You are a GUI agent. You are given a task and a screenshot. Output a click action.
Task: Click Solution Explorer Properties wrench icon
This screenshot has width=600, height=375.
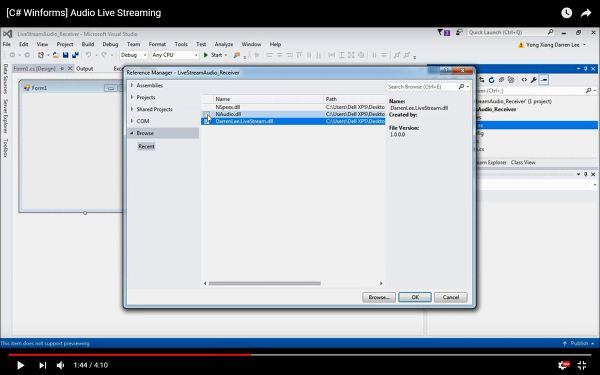(x=534, y=80)
